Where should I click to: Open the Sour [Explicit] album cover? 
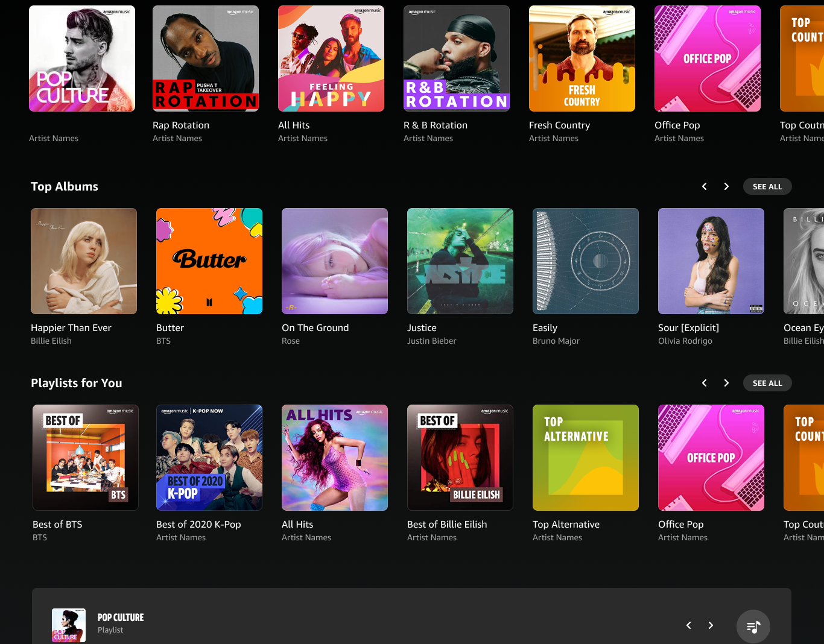click(x=711, y=261)
